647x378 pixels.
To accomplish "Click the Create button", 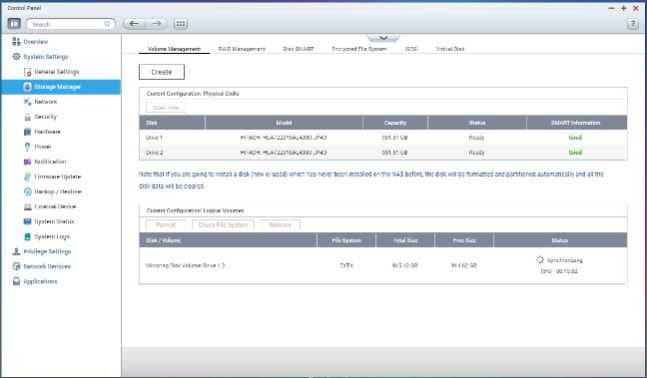I will 161,72.
